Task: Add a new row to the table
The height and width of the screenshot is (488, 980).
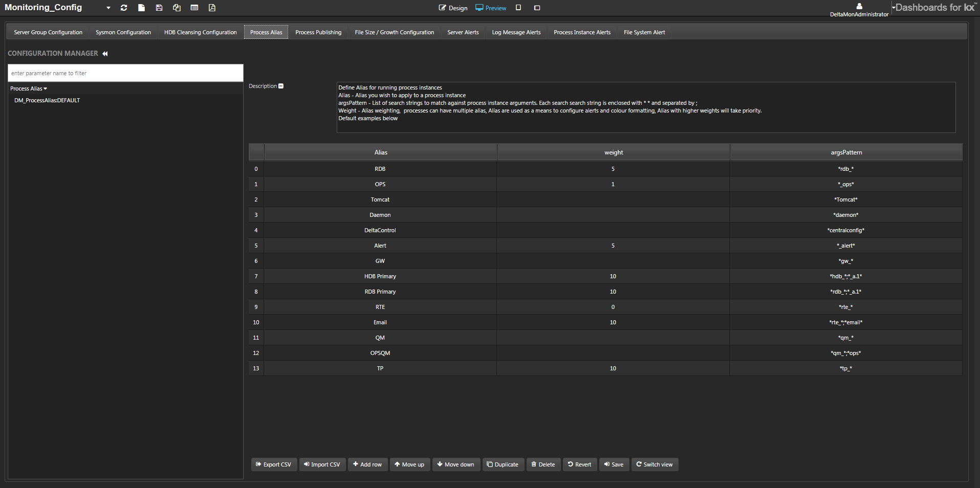Action: click(x=367, y=464)
